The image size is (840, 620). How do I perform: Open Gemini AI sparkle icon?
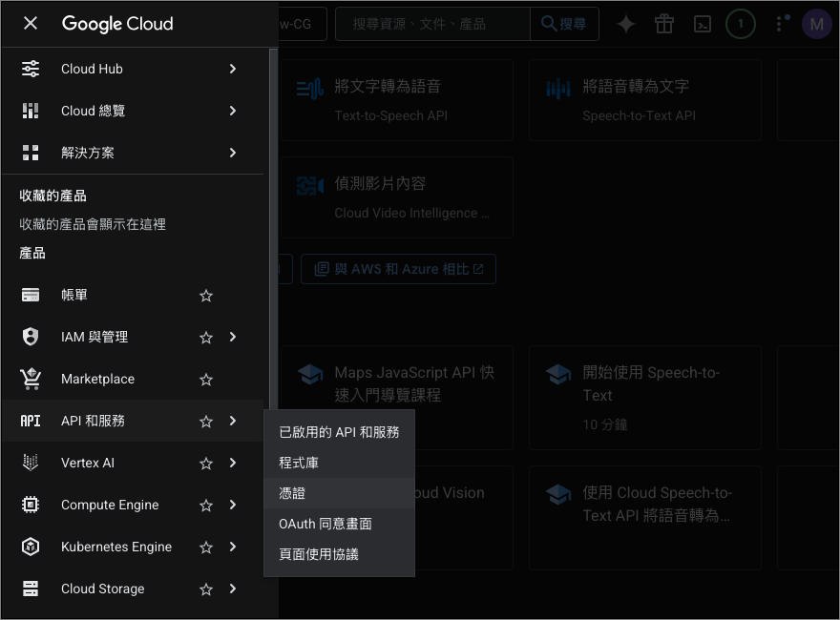[x=626, y=25]
